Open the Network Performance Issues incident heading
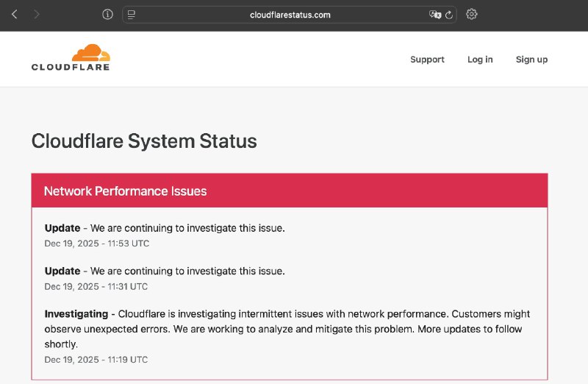The width and height of the screenshot is (588, 384). [125, 191]
